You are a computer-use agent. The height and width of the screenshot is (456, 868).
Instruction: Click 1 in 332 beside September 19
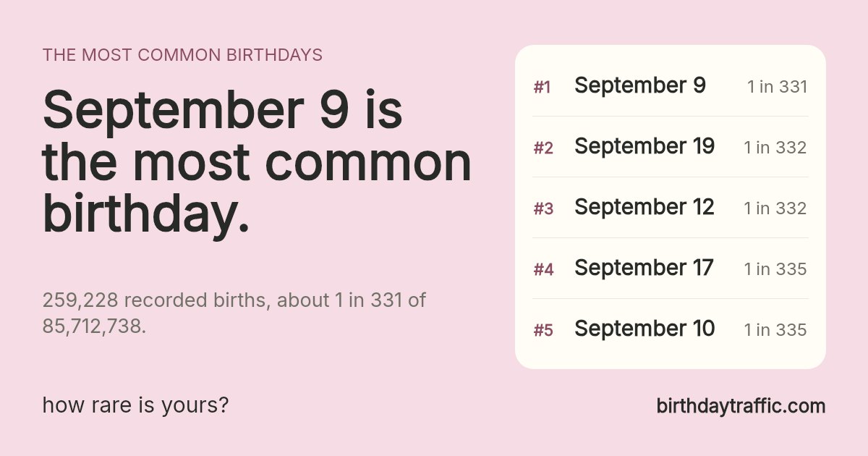(775, 148)
